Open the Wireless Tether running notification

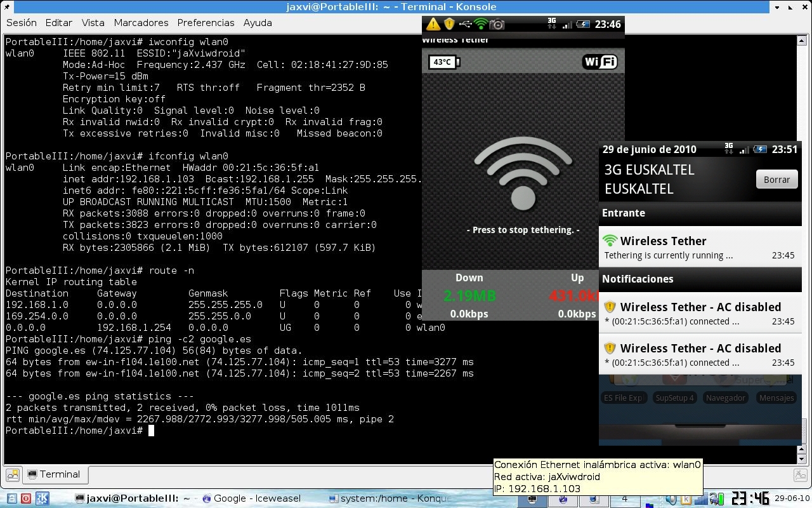tap(700, 247)
